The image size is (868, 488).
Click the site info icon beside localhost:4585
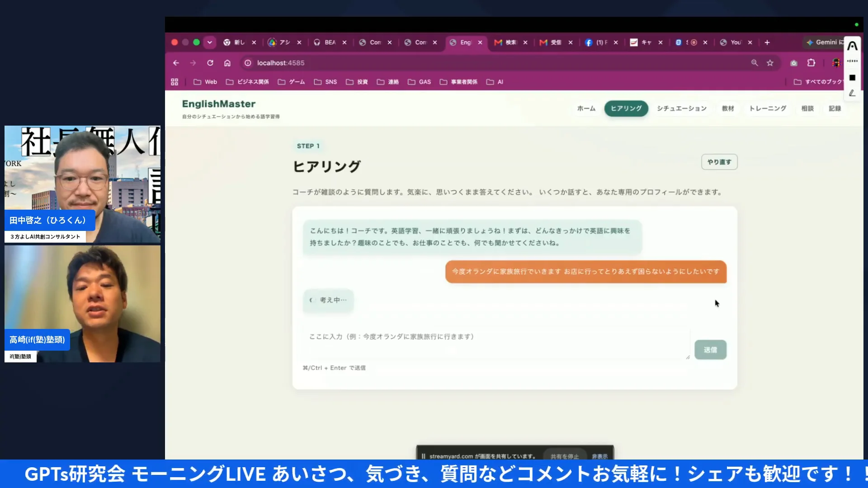click(x=248, y=63)
